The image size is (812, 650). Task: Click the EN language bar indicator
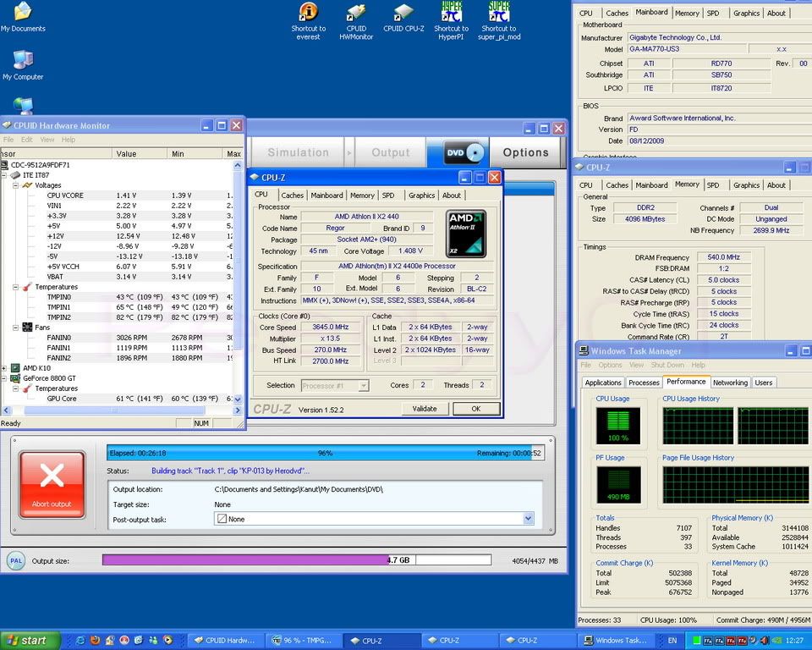672,641
